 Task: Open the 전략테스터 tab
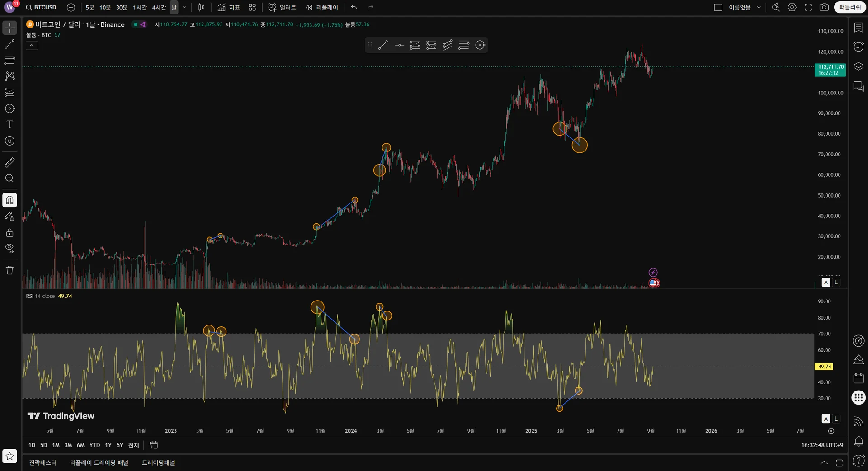point(43,462)
